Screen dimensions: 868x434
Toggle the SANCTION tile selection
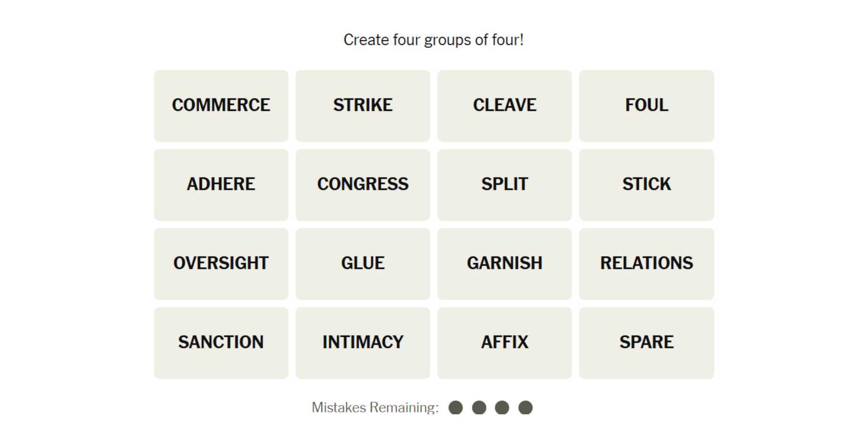[221, 342]
